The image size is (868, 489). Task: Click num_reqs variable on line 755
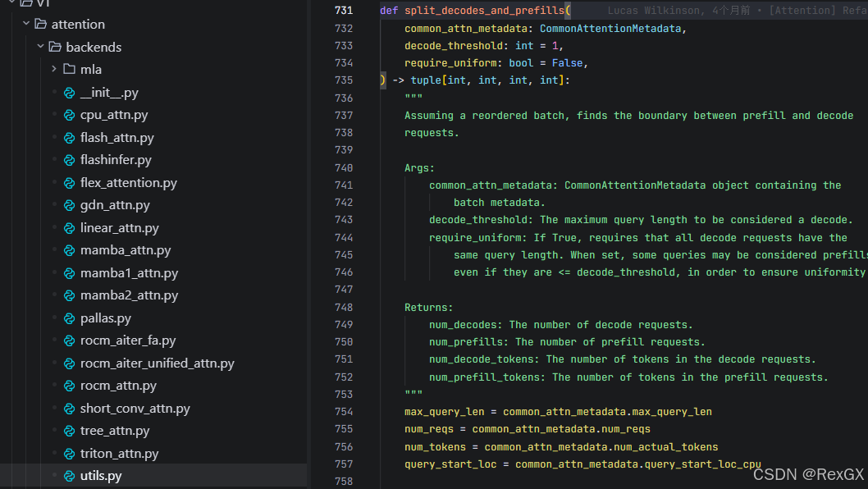pyautogui.click(x=429, y=429)
